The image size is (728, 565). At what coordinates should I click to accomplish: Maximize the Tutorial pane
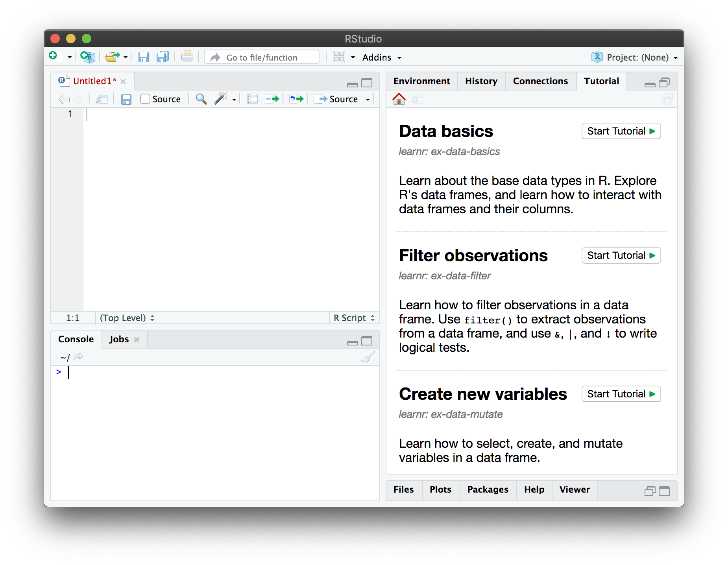click(x=665, y=82)
